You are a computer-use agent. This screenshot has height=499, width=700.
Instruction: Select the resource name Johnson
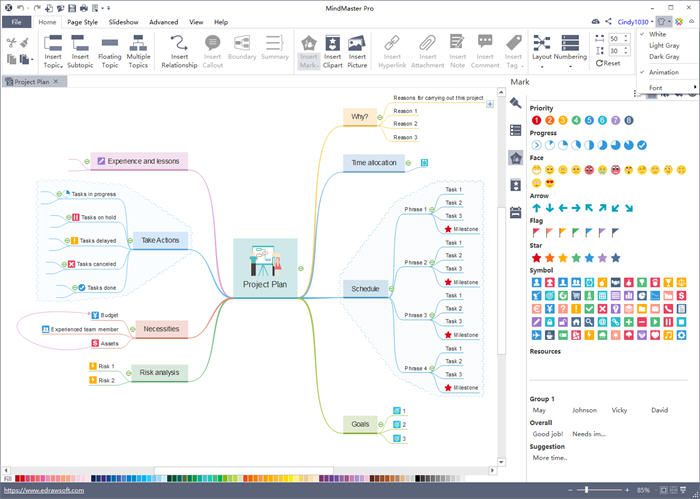coord(584,410)
